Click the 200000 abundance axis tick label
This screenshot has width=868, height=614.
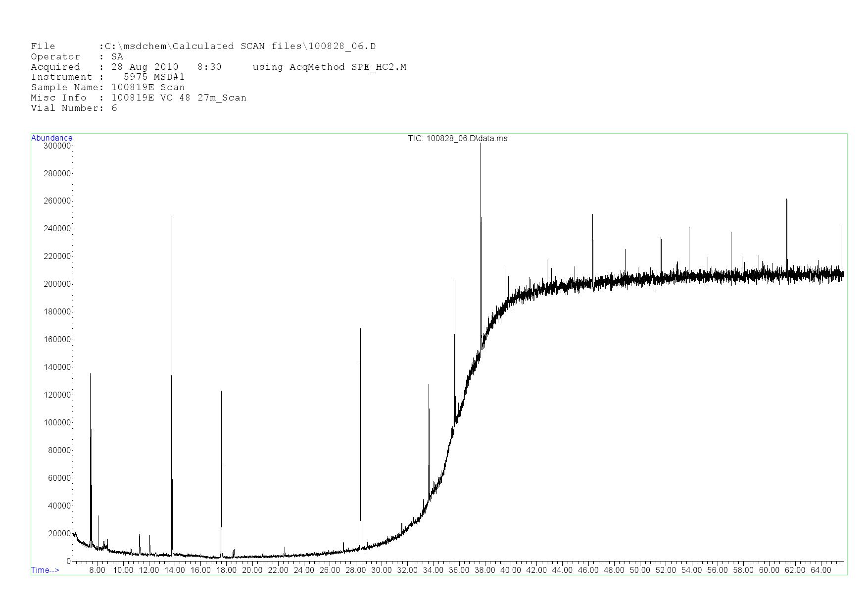tap(57, 284)
